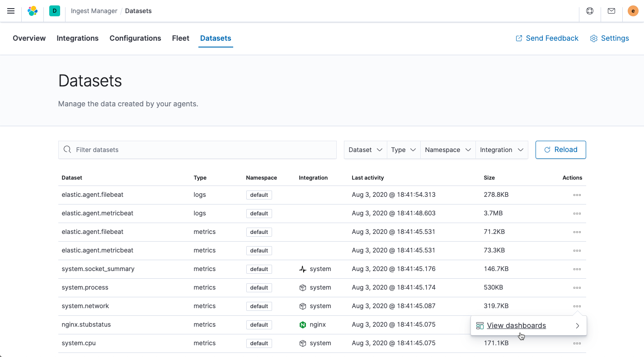Open the hamburger navigation menu
The image size is (644, 357).
(11, 11)
